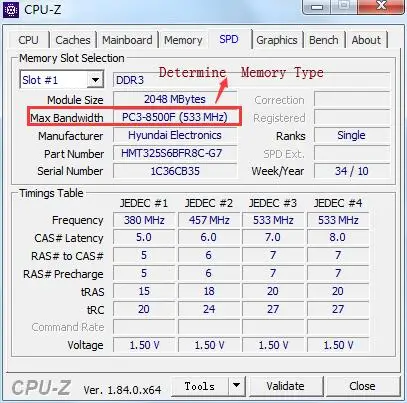Switch to the Caches tab
Viewport: 407px width, 403px height.
[x=73, y=40]
